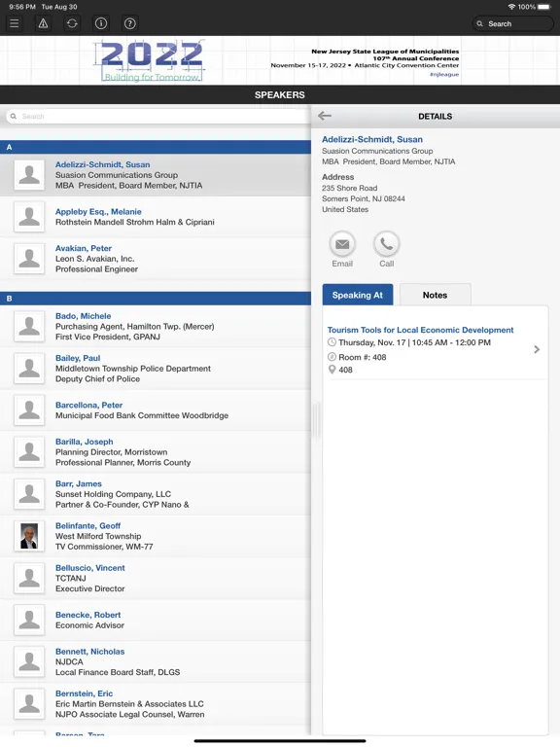Click James Barr's avatar placeholder
The image size is (560, 747).
pyautogui.click(x=29, y=494)
